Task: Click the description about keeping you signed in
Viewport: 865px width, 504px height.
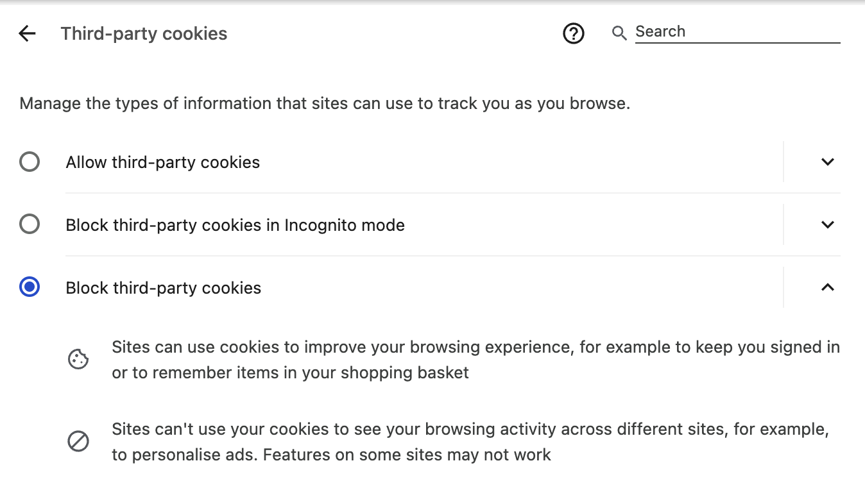Action: pyautogui.click(x=475, y=360)
